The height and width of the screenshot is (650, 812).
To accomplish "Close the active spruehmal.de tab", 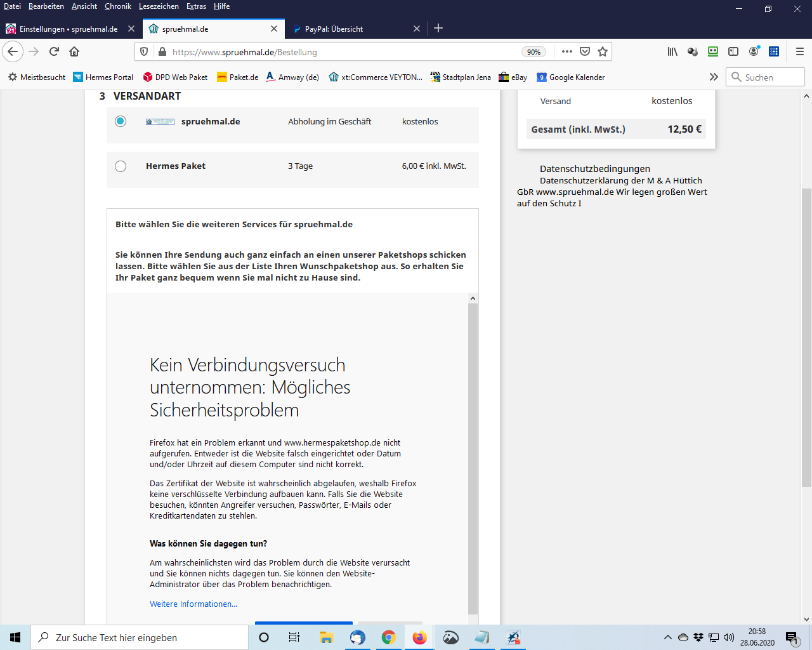I will 274,29.
